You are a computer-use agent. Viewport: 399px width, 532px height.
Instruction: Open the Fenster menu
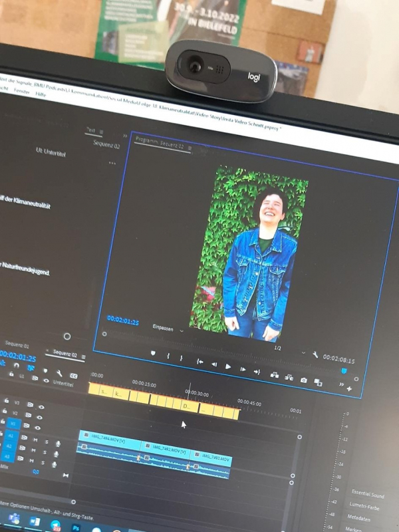pyautogui.click(x=22, y=91)
